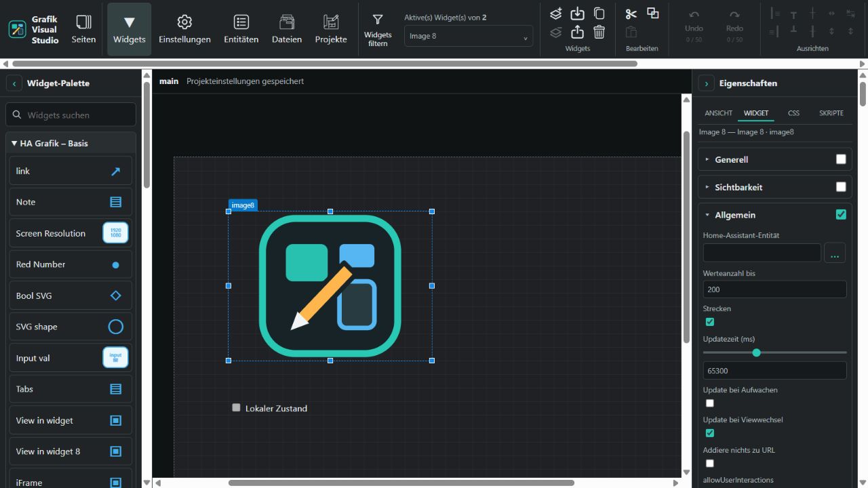Viewport: 868px width, 488px height.
Task: Select the Bool SVG widget in palette
Action: [71, 296]
